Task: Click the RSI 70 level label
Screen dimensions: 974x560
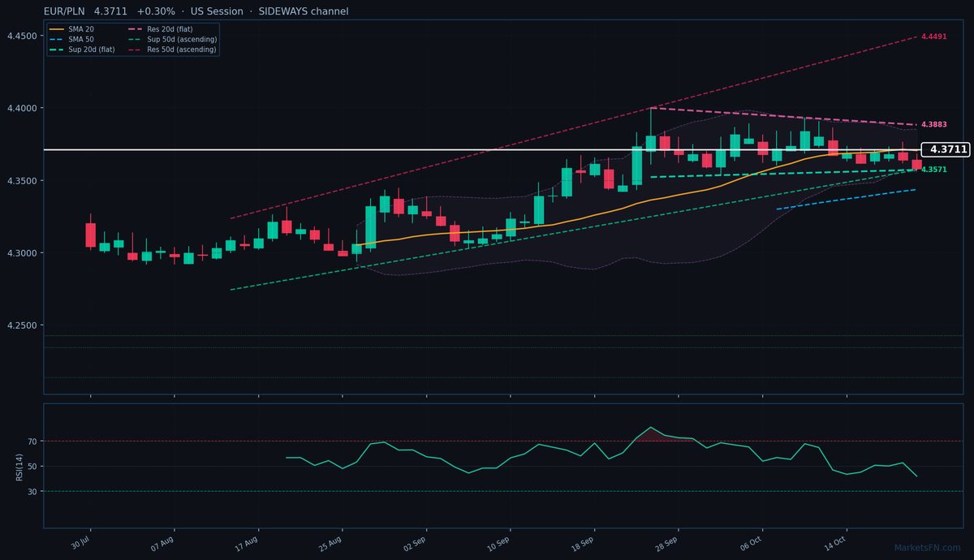Action: tap(33, 442)
